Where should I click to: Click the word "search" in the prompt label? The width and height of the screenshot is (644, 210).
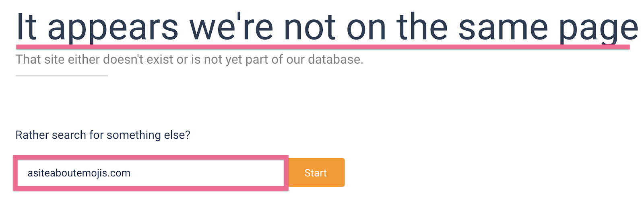pos(69,135)
